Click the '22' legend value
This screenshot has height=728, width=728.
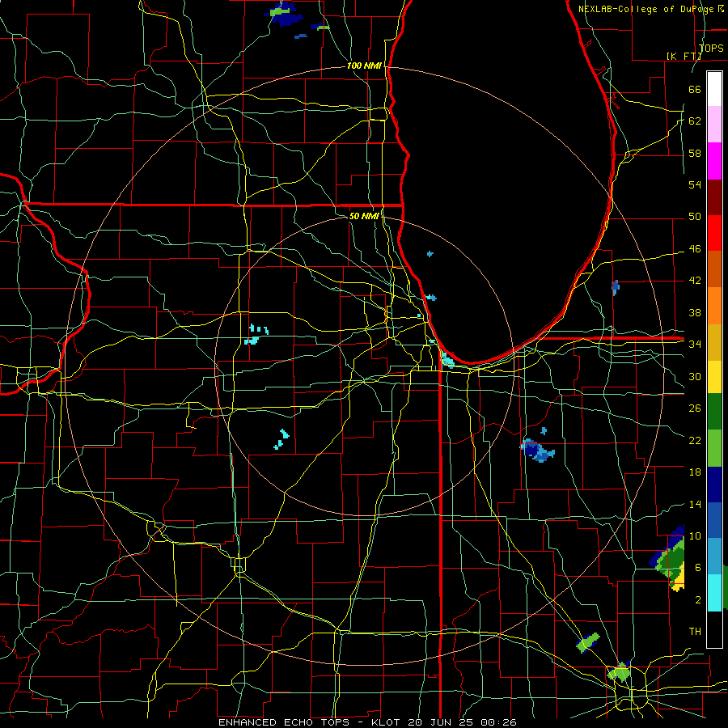click(x=695, y=440)
